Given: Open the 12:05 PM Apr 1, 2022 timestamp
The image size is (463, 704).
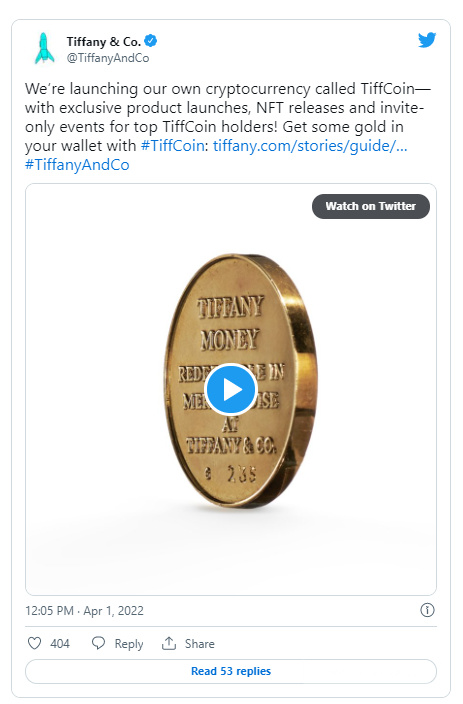Looking at the screenshot, I should (x=84, y=611).
